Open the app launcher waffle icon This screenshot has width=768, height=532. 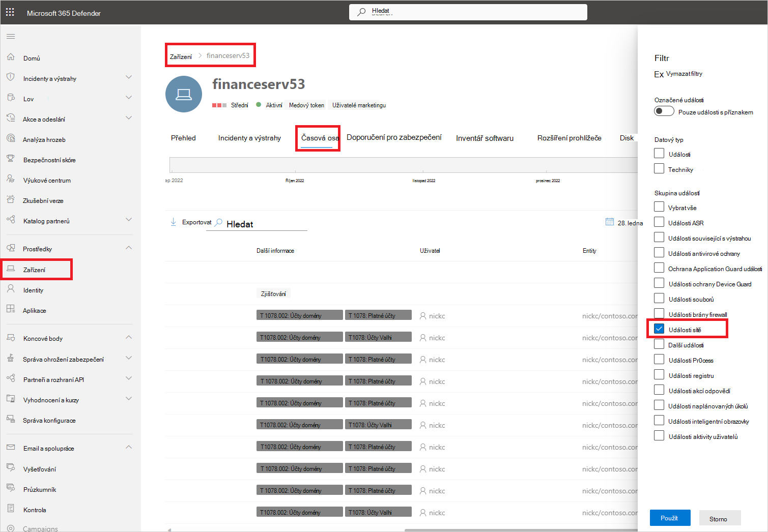pyautogui.click(x=10, y=12)
